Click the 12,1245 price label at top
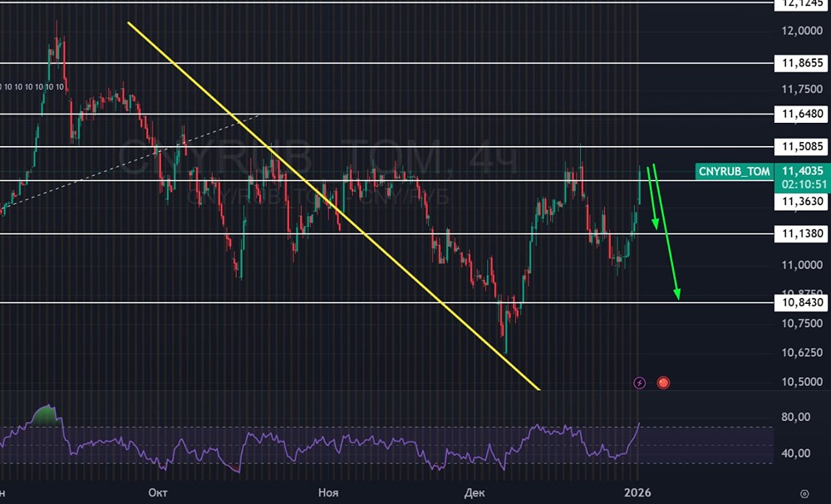831x504 pixels. coord(800,4)
